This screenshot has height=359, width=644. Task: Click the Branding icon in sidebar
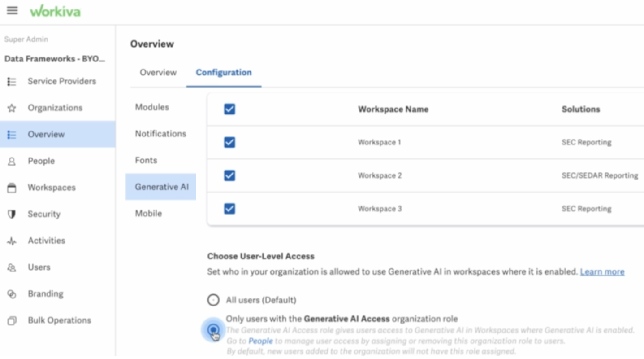12,294
